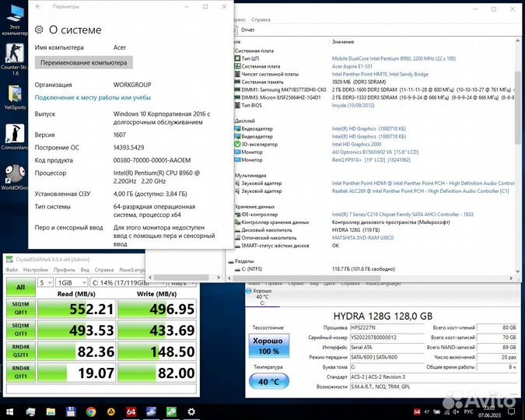The image size is (525, 420).
Task: Click the 40 °C temperature button
Action: 269,381
